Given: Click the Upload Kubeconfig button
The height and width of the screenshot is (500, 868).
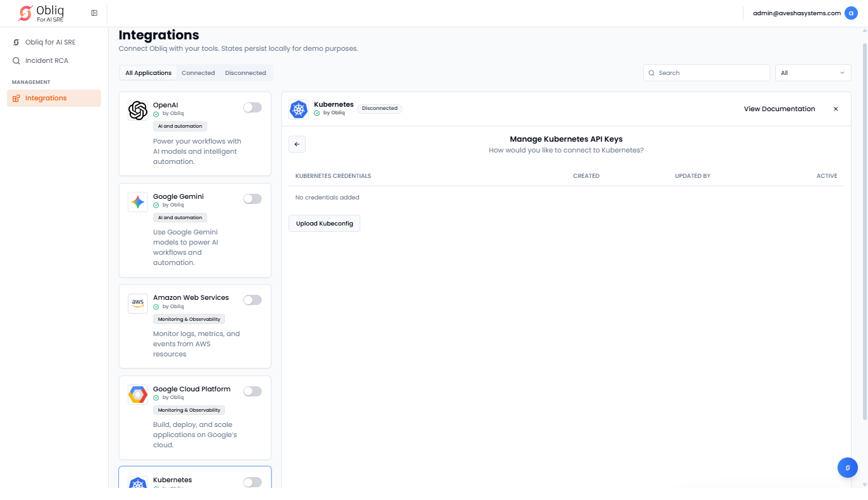Looking at the screenshot, I should [324, 224].
